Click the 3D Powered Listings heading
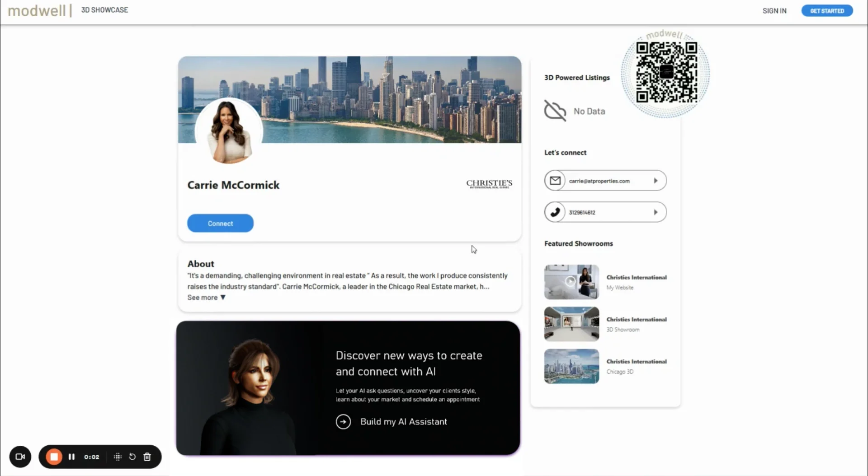Image resolution: width=868 pixels, height=476 pixels. pyautogui.click(x=577, y=78)
